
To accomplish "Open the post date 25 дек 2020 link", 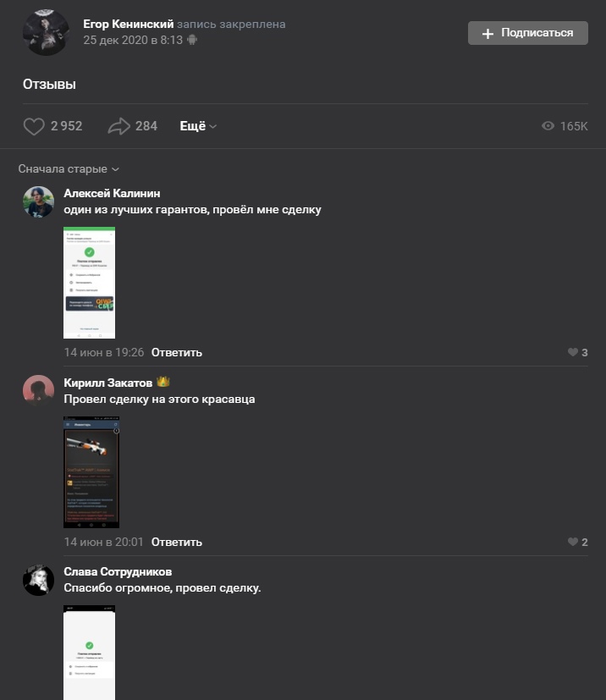I will tap(133, 40).
